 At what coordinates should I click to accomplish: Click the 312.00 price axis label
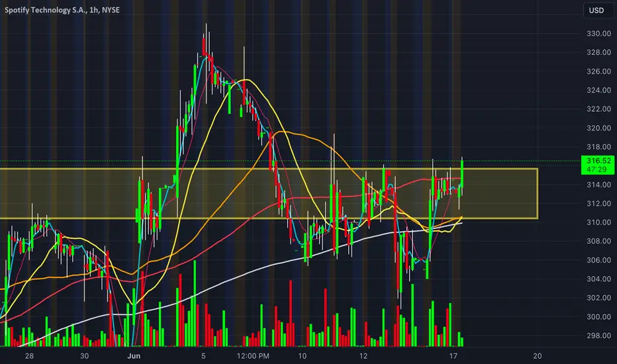598,203
